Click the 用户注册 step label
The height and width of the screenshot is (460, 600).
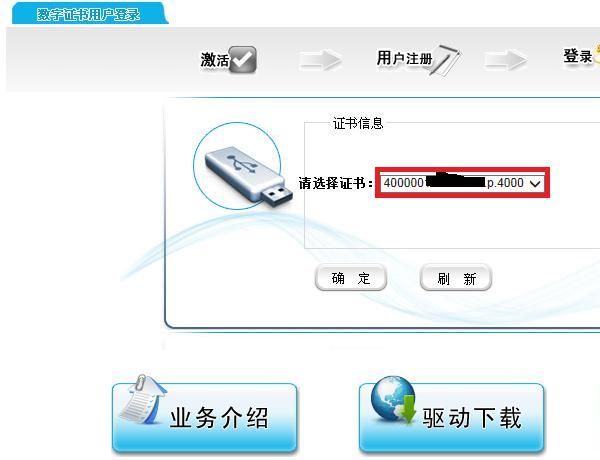pos(404,58)
